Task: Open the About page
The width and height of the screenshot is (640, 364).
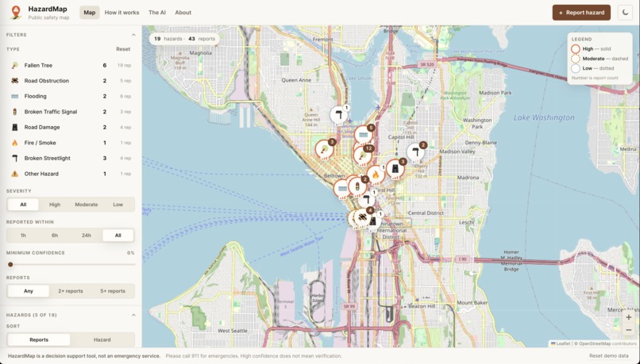Action: click(x=183, y=13)
